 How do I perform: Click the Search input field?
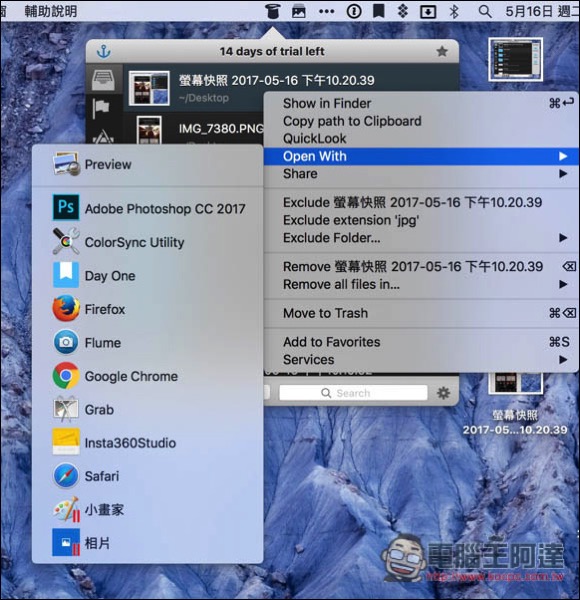pyautogui.click(x=353, y=393)
